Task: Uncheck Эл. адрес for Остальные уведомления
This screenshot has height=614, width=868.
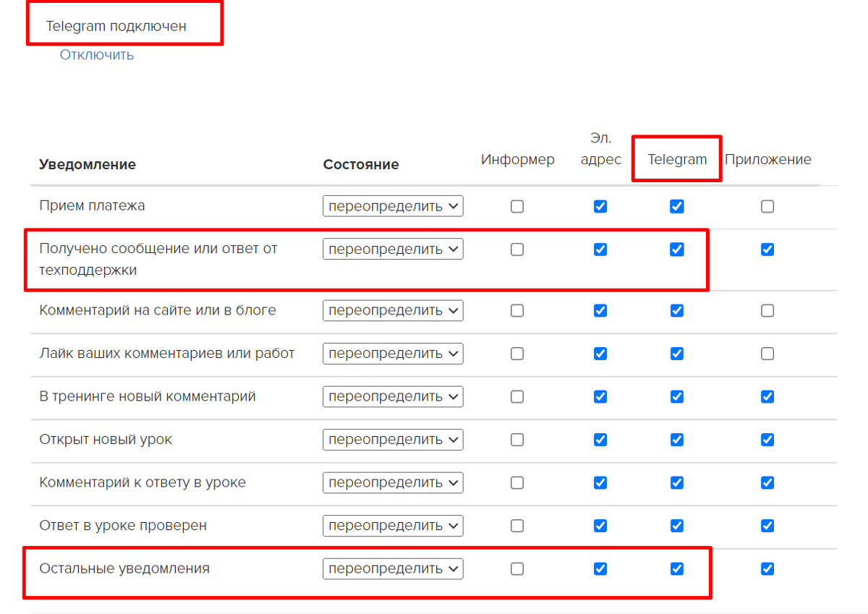Action: (x=600, y=568)
